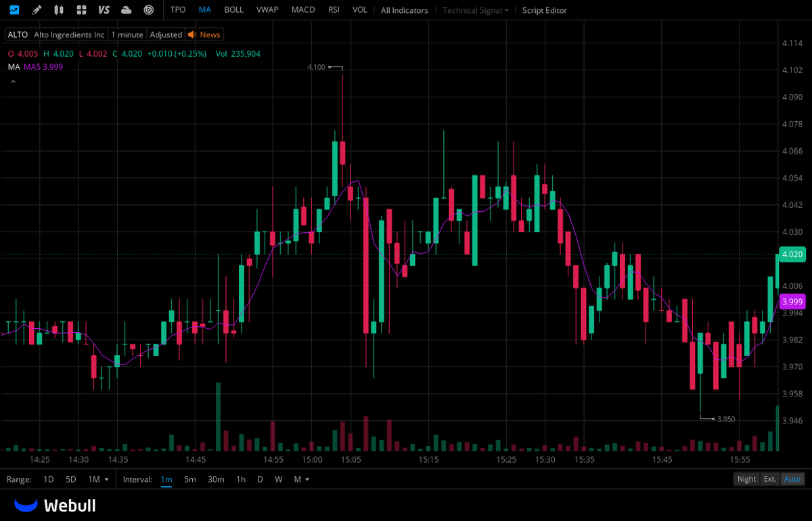Screen dimensions: 812x521
Task: Click the MA5 3.999 legend label
Action: pyautogui.click(x=43, y=67)
